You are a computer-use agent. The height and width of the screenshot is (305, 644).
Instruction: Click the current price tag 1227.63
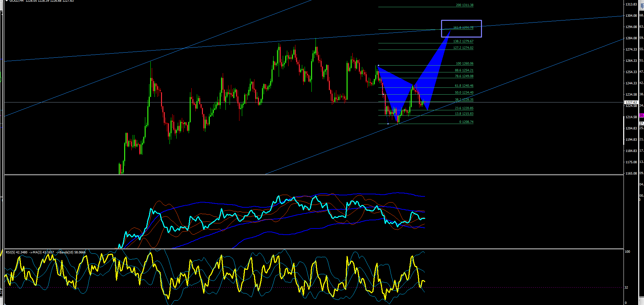[x=631, y=102]
